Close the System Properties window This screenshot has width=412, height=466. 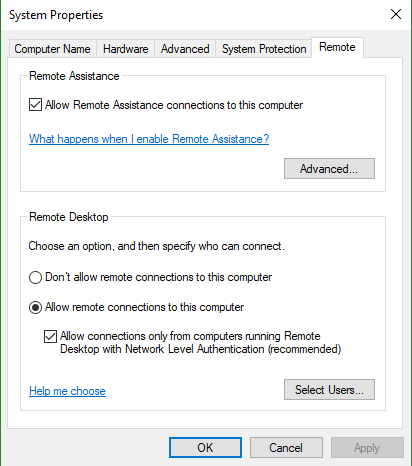396,14
